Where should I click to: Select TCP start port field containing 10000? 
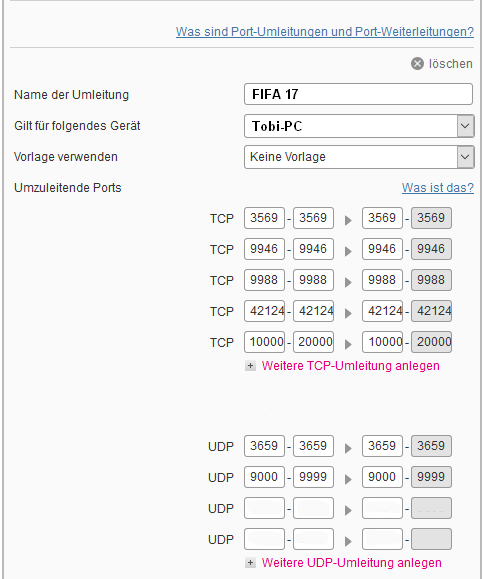point(264,342)
